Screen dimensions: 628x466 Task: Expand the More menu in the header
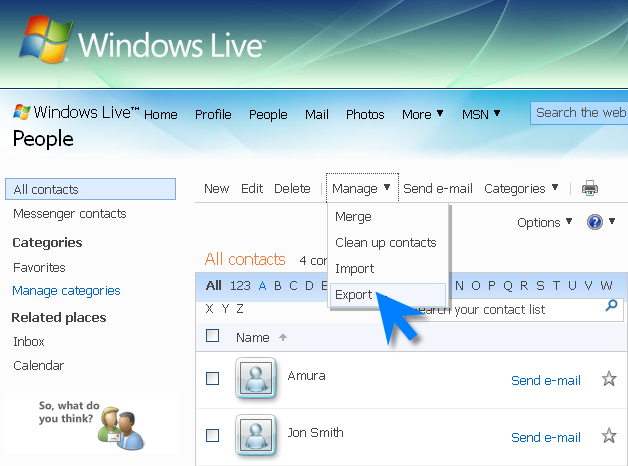(423, 114)
